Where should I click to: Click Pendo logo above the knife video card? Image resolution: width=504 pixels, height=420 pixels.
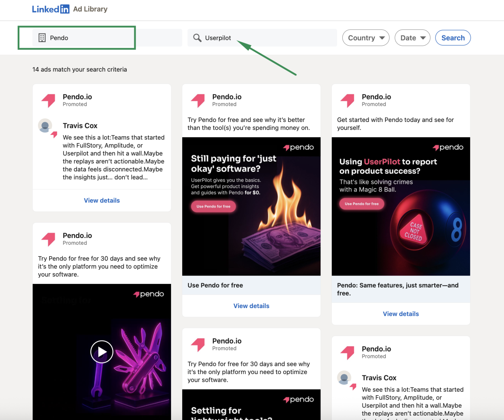(x=49, y=239)
